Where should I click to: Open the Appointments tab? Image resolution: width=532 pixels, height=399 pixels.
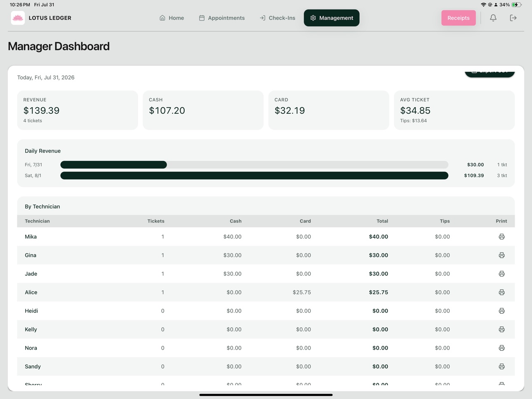pyautogui.click(x=222, y=18)
